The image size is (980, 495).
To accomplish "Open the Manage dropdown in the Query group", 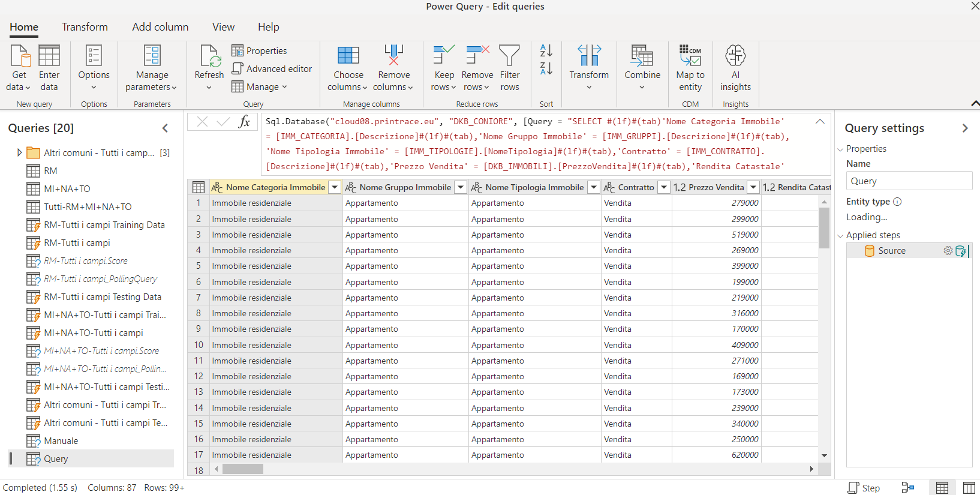I will (260, 87).
